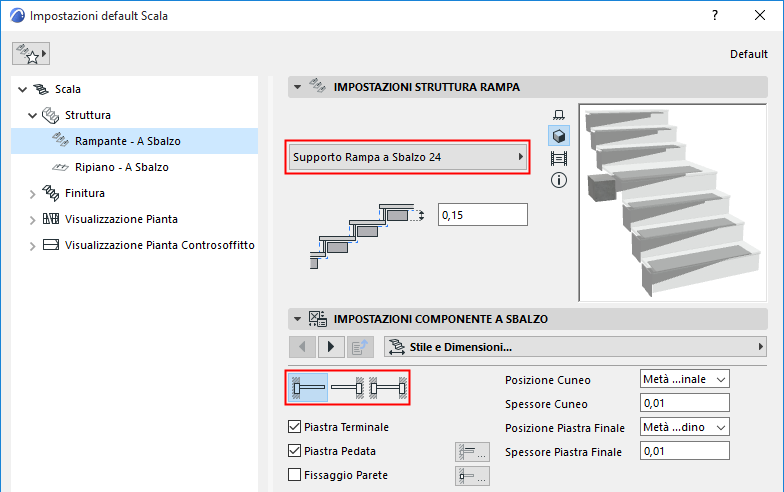Expand the Finitura tree node
This screenshot has width=784, height=492.
click(32, 194)
